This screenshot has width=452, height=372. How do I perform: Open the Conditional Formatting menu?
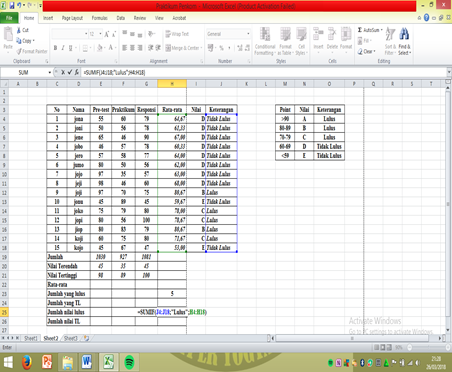coord(265,41)
